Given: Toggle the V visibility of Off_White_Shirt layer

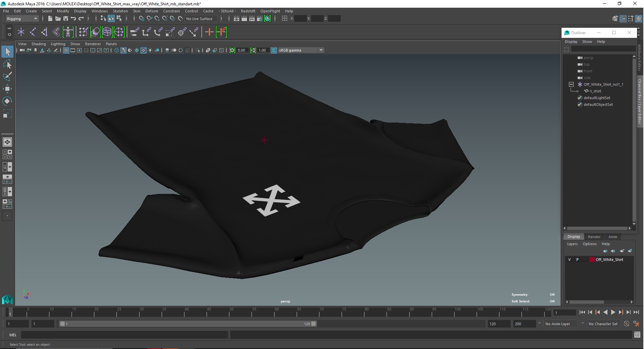Looking at the screenshot, I should pyautogui.click(x=569, y=260).
